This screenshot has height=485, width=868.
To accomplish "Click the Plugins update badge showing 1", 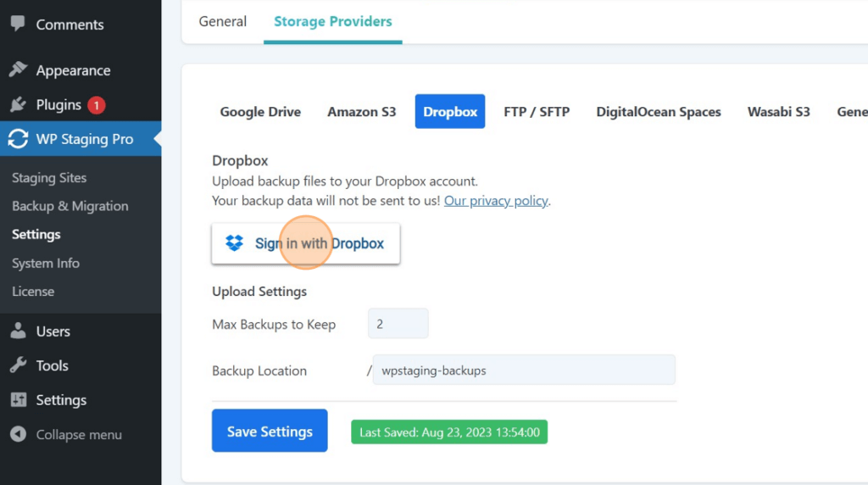I will point(97,104).
